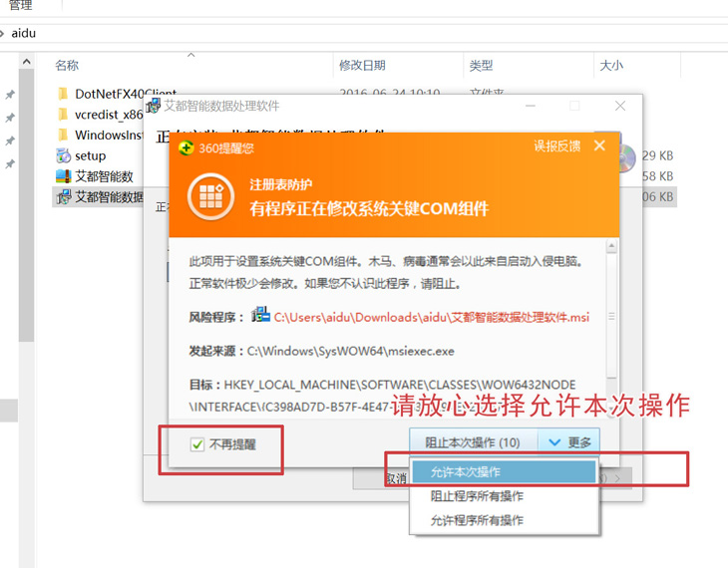728x568 pixels.
Task: Click the last pin icon in sidebar
Action: (x=10, y=163)
